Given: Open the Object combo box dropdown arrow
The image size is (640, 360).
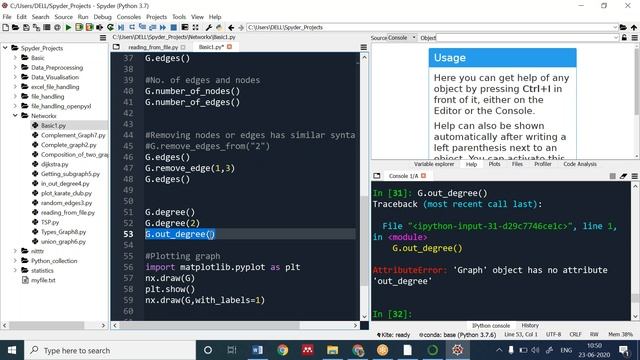Looking at the screenshot, I should 616,38.
